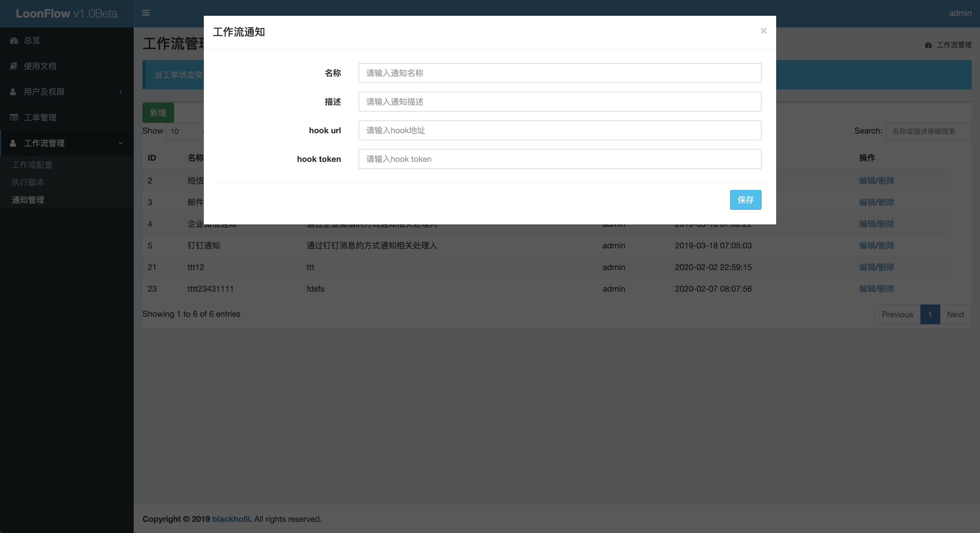Go to Previous page

[897, 314]
